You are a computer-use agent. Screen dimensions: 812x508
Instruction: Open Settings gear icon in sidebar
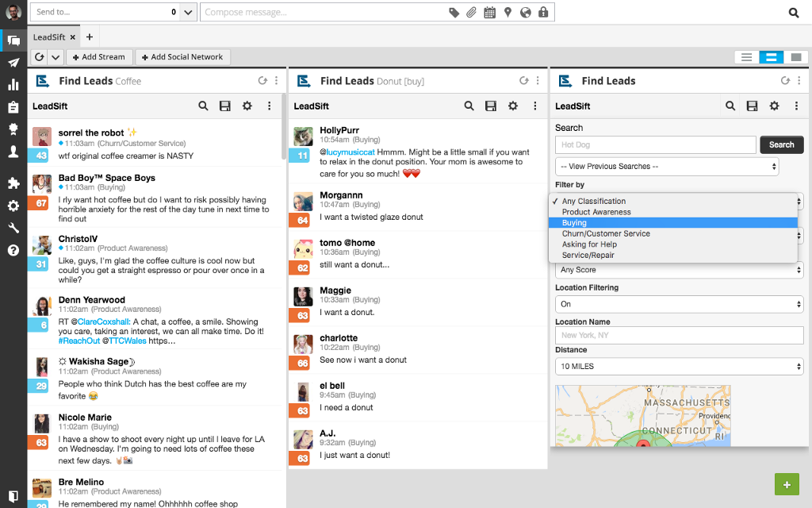[x=13, y=206]
